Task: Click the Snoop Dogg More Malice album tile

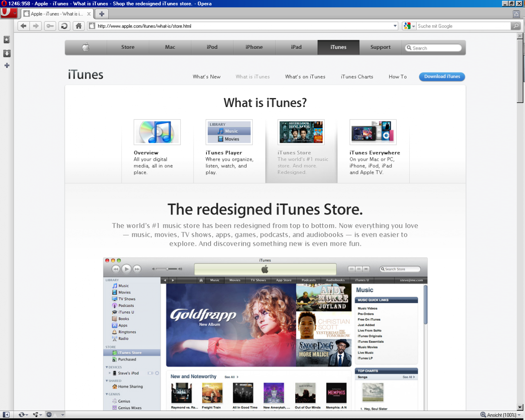Action: click(x=324, y=353)
